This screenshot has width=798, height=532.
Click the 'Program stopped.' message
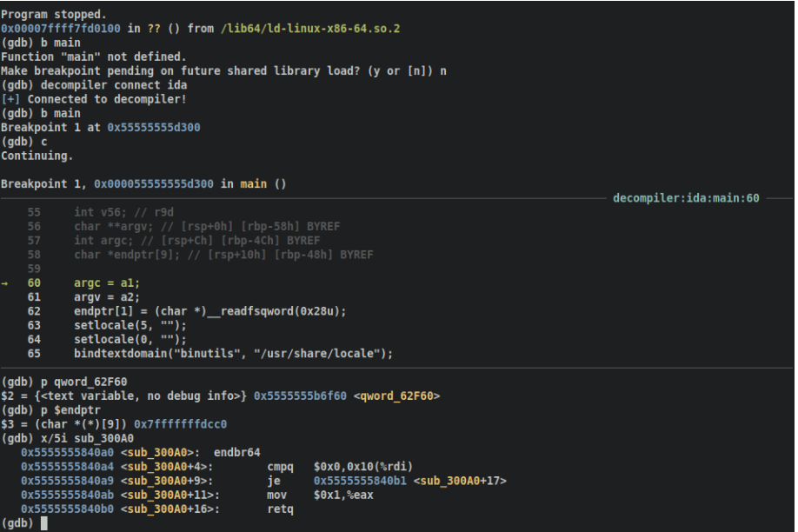pyautogui.click(x=54, y=15)
